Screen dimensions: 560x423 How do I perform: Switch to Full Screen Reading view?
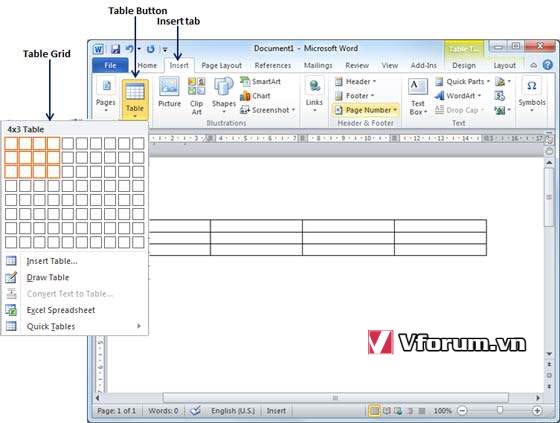[x=386, y=411]
